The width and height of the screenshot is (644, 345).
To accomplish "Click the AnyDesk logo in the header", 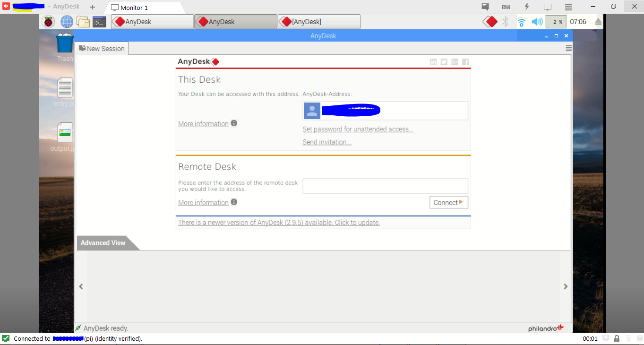I will [198, 62].
